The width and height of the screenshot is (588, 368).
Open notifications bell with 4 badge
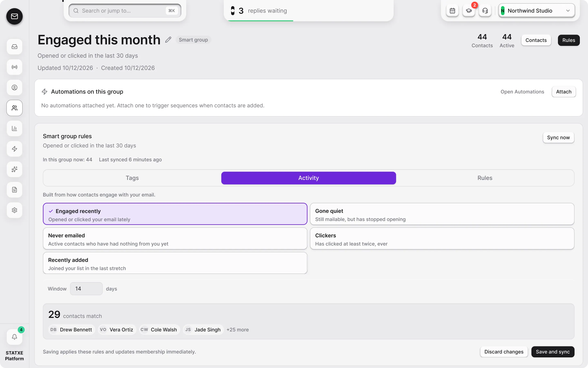click(x=14, y=337)
